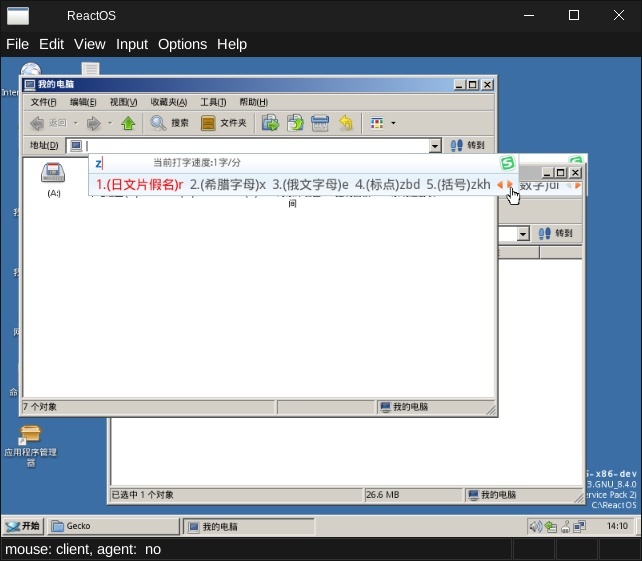642x561 pixels.
Task: Click the 转到 Go button in back window
Action: tap(555, 233)
